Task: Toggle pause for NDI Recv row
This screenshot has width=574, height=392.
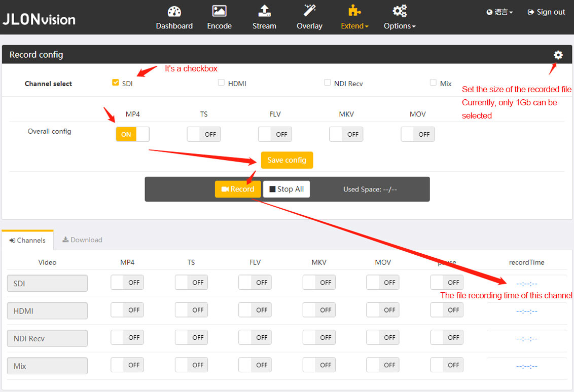Action: pyautogui.click(x=447, y=337)
